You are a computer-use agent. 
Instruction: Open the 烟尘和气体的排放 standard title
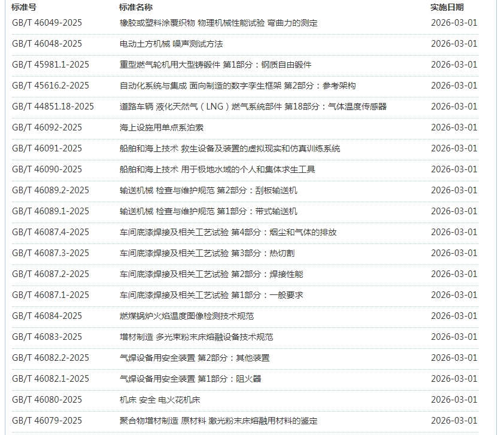227,232
